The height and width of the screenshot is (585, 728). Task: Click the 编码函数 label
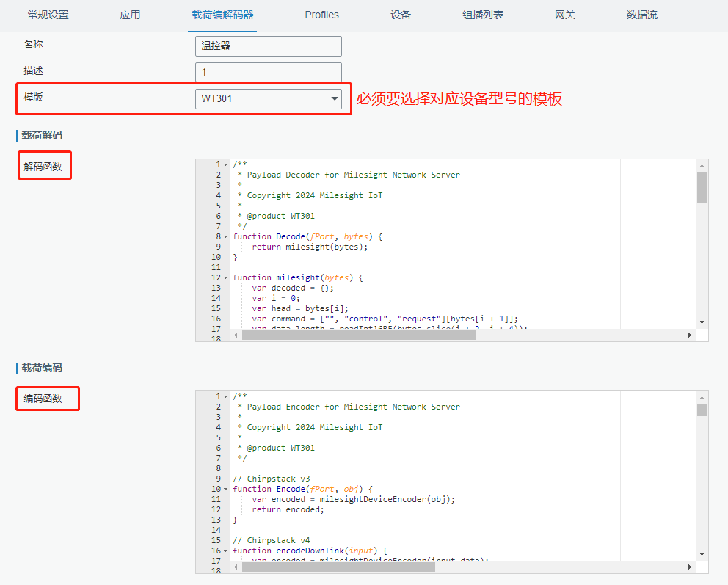pyautogui.click(x=43, y=399)
